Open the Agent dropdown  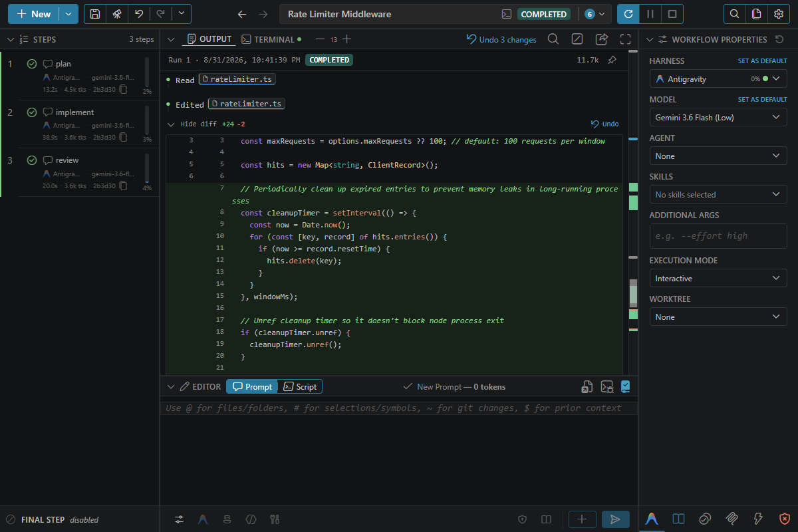(718, 156)
